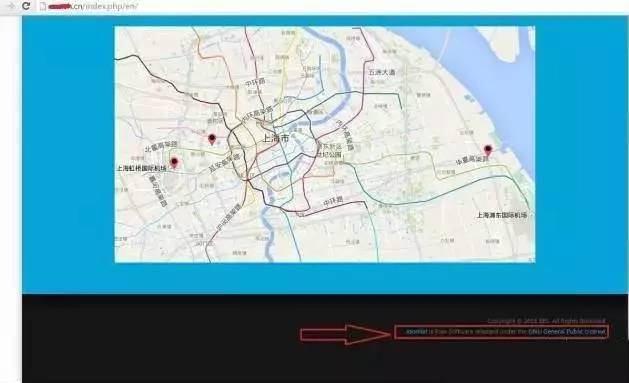Click the red arrow annotation in the footer
629x383 pixels.
click(x=345, y=334)
